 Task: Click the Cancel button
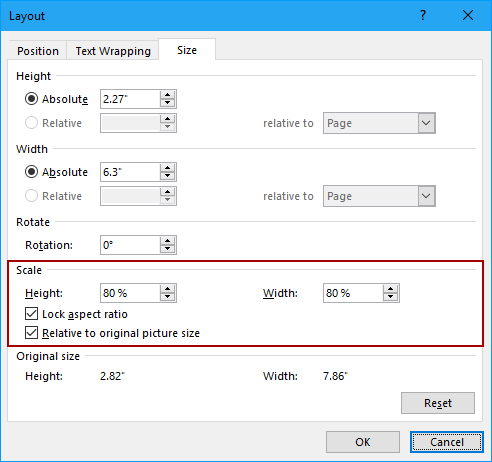tap(447, 442)
